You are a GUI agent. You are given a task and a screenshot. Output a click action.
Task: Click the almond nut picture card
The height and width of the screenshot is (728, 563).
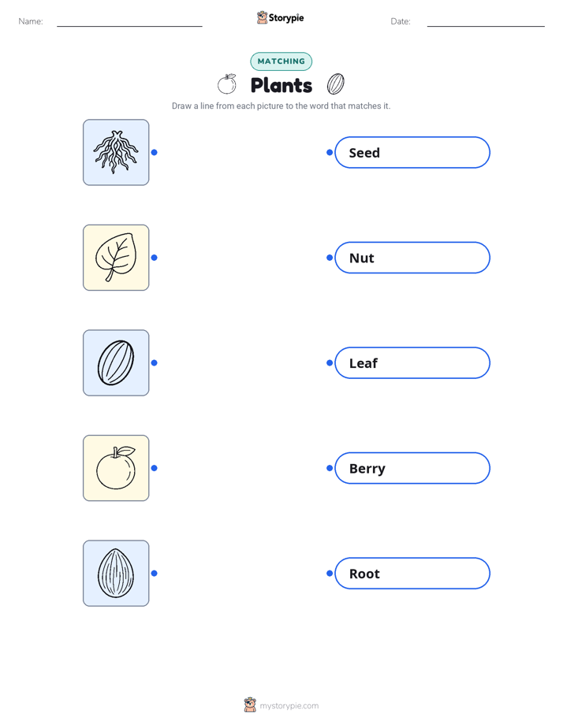pyautogui.click(x=116, y=573)
